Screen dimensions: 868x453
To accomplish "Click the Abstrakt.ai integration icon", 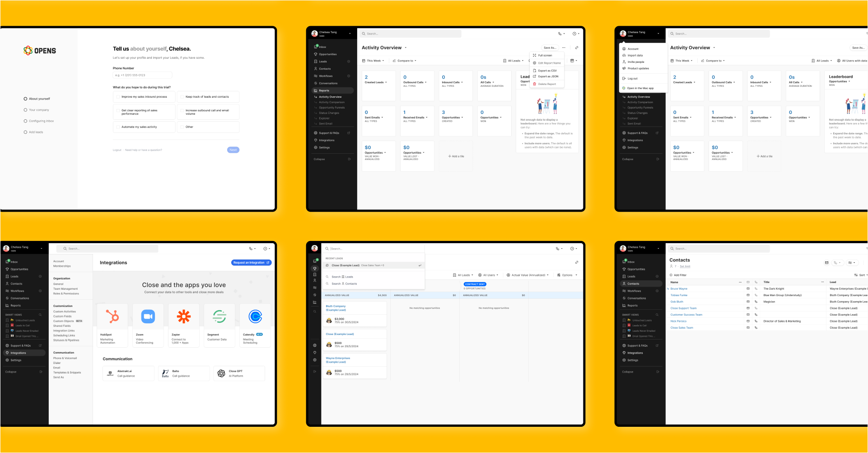I will click(110, 373).
